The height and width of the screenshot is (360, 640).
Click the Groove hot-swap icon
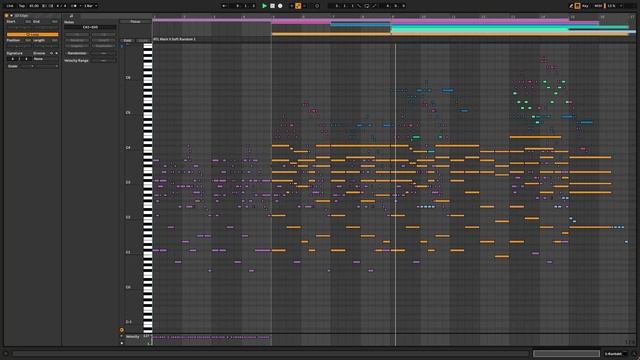pos(51,53)
